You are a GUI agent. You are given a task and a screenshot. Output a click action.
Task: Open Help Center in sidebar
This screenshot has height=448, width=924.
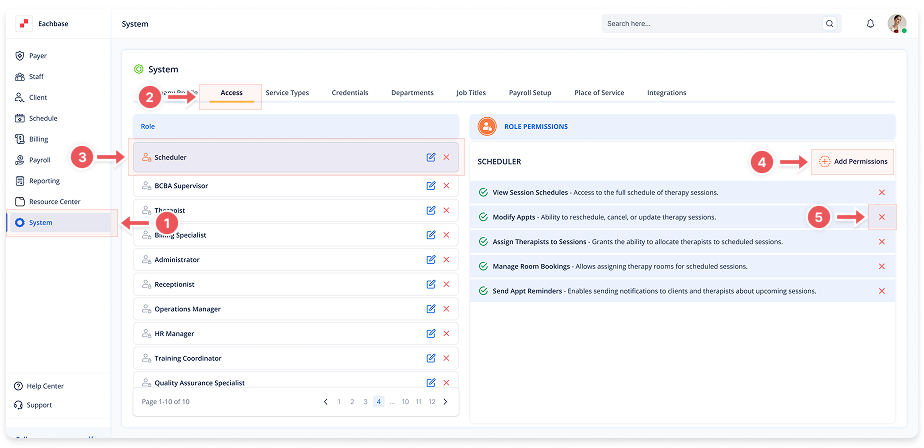[45, 386]
